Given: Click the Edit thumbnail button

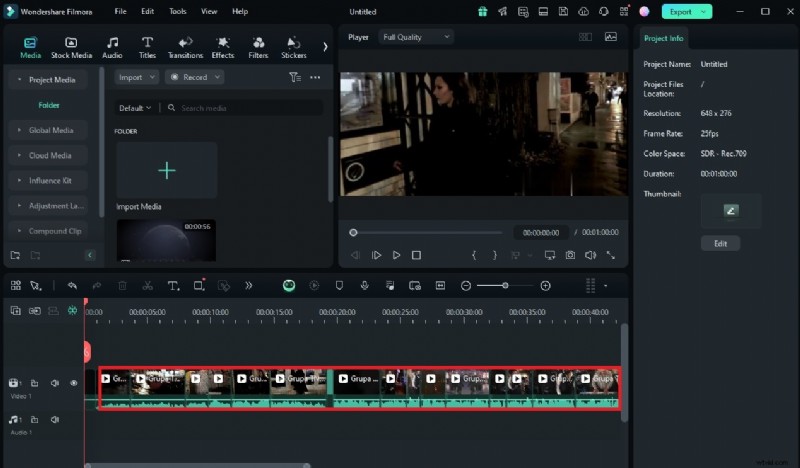Looking at the screenshot, I should 720,243.
